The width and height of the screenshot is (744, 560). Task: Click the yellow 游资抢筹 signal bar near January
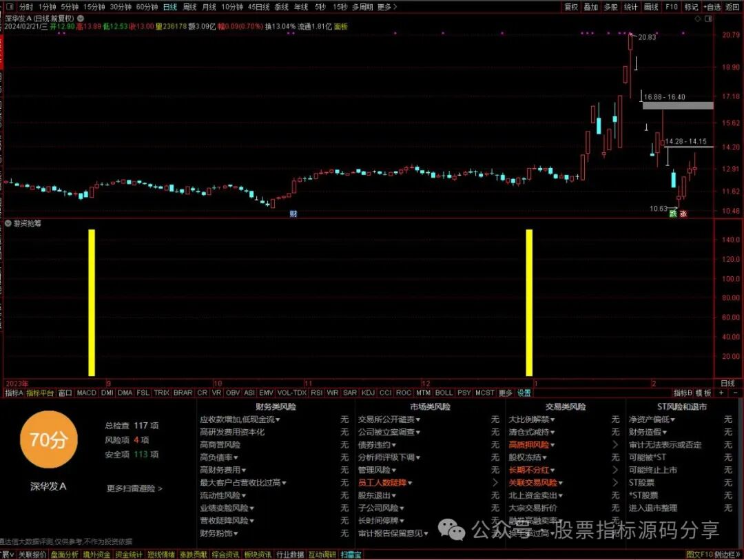coord(529,302)
